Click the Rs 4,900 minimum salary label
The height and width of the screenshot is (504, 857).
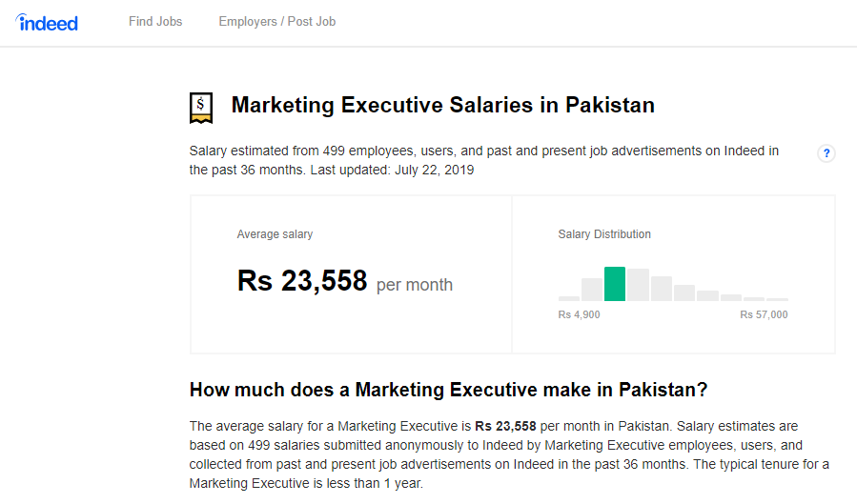[x=580, y=315]
